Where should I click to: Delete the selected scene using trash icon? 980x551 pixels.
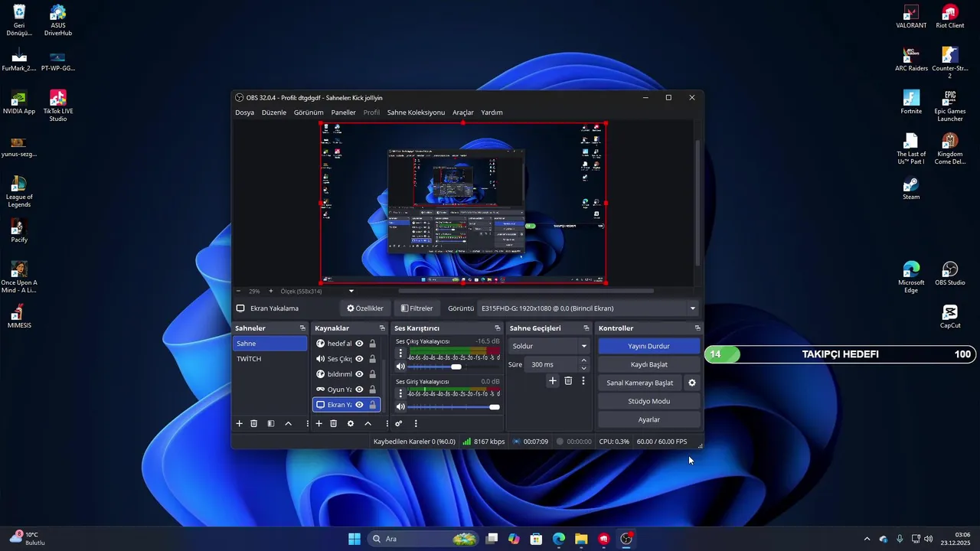pyautogui.click(x=254, y=423)
